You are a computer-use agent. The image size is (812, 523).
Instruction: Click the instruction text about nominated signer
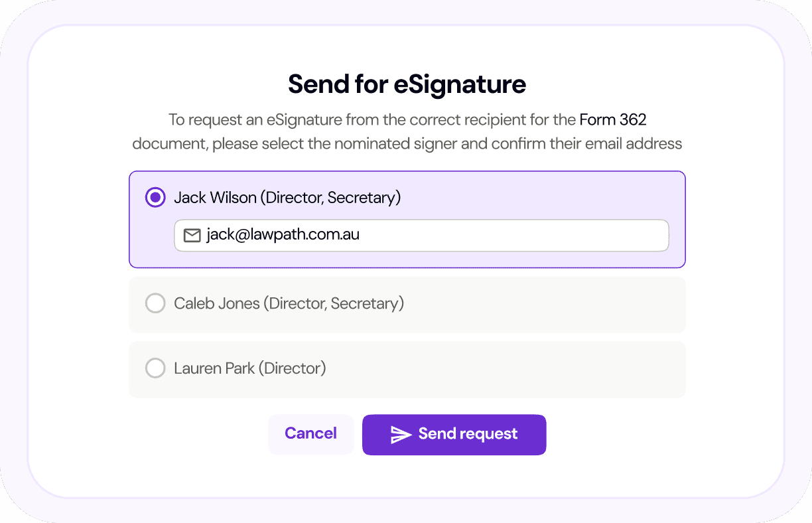click(x=407, y=143)
